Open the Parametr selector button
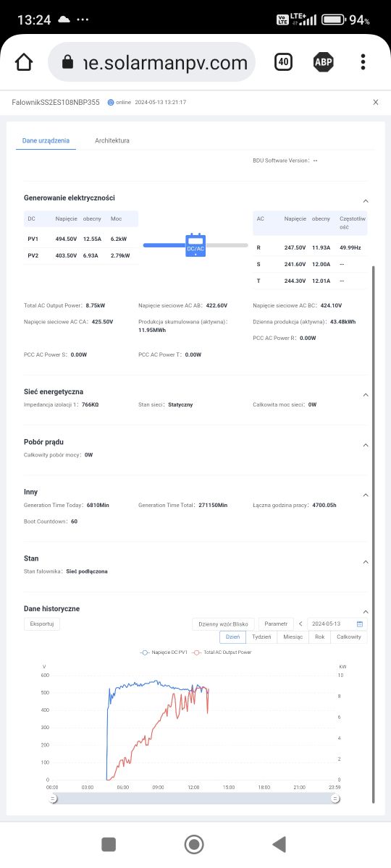The image size is (391, 868). pos(276,624)
